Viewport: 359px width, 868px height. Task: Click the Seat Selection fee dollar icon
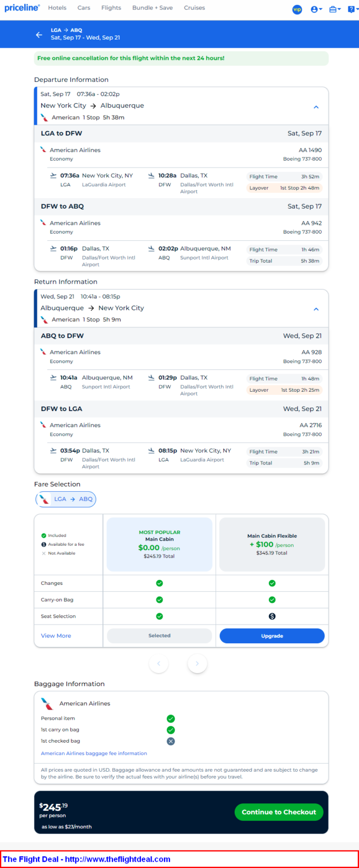(272, 616)
